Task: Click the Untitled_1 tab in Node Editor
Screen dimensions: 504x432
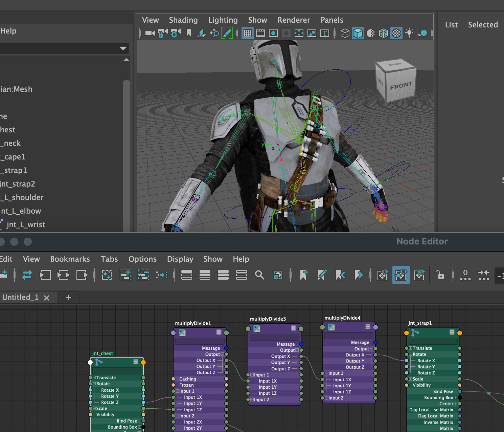Action: (20, 297)
